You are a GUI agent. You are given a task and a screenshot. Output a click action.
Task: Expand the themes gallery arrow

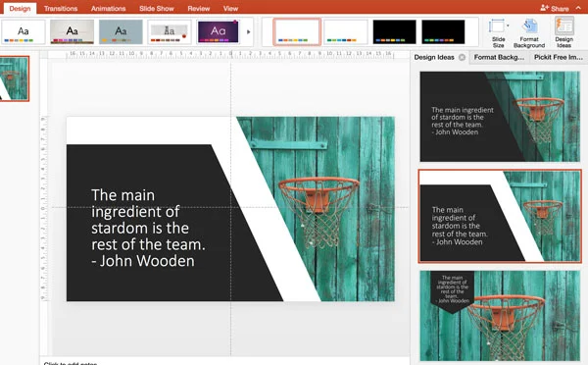tap(248, 32)
